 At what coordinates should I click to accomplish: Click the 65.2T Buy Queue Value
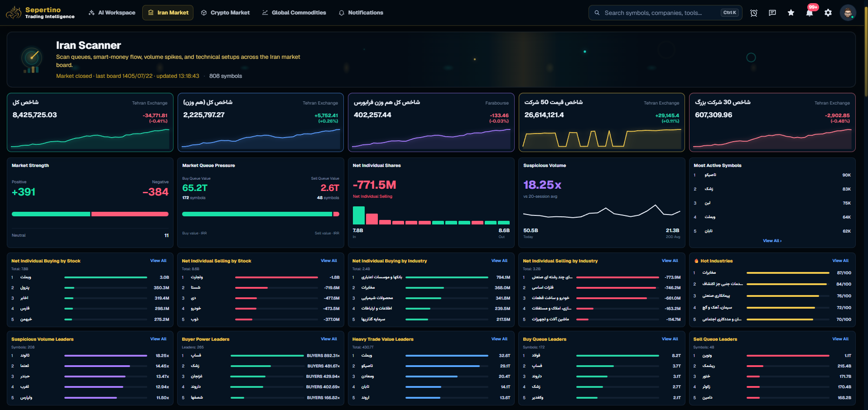(195, 188)
